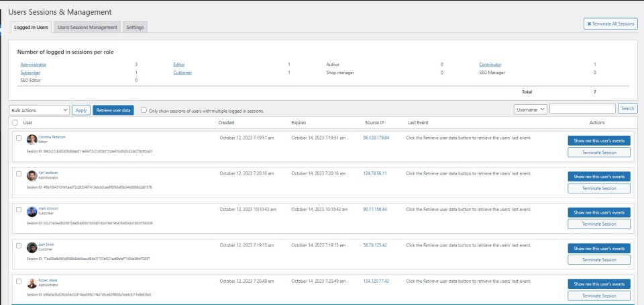Open the Bulk actions dropdown
Screen dimensions: 644x305
pyautogui.click(x=40, y=110)
